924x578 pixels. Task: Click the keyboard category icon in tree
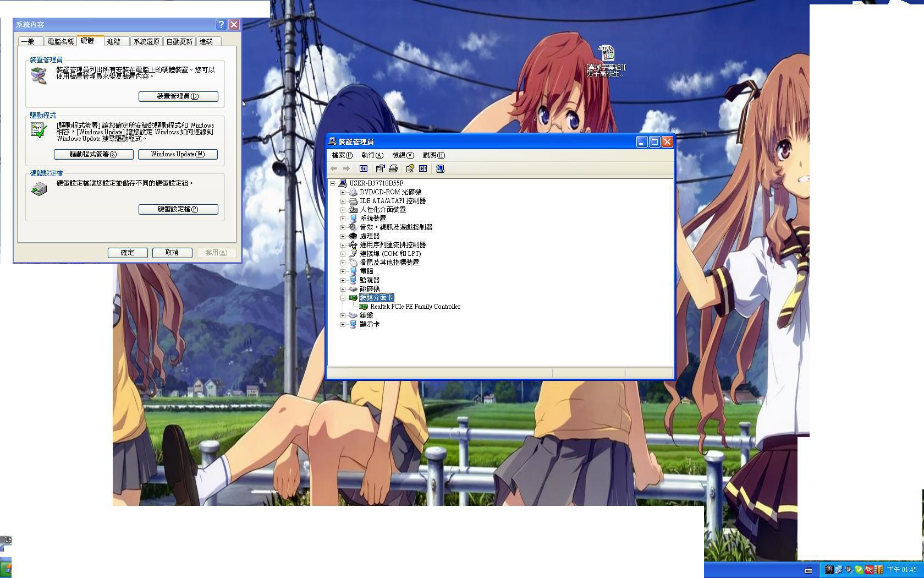pos(353,315)
